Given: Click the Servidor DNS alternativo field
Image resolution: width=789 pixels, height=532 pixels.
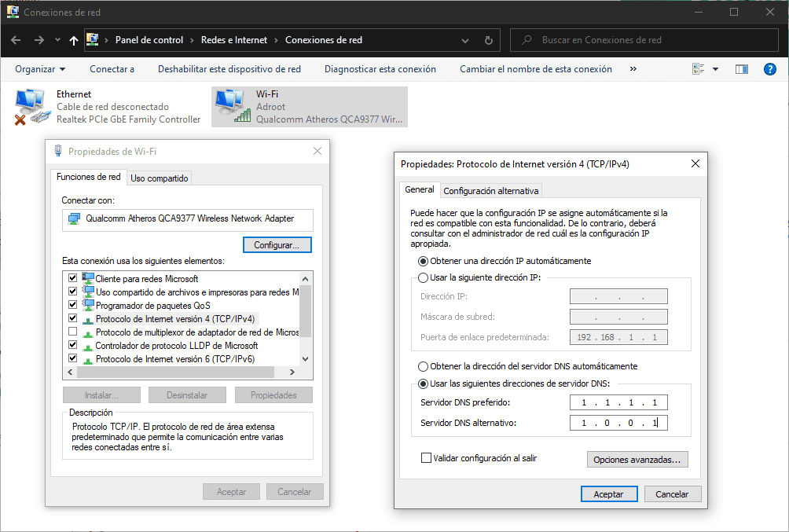Looking at the screenshot, I should click(x=618, y=423).
